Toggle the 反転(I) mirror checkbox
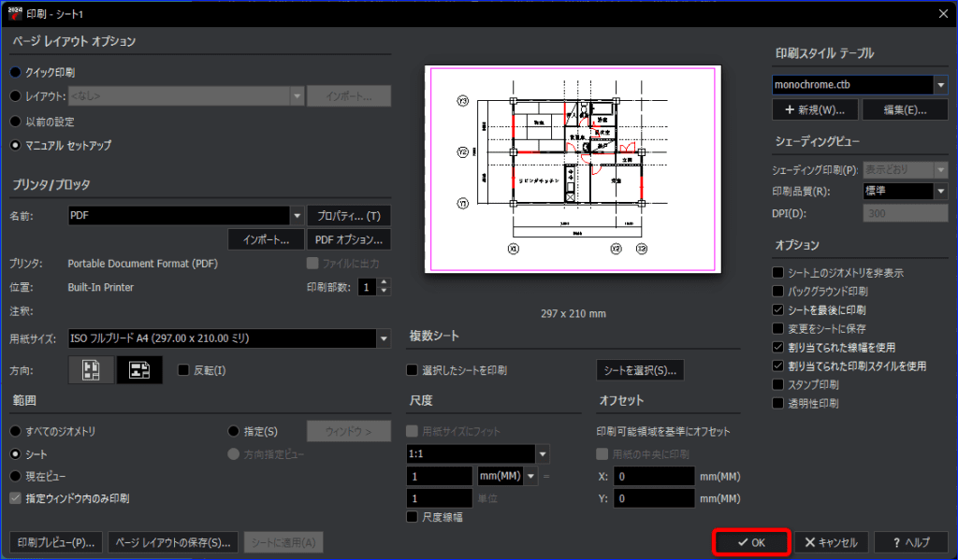This screenshot has height=560, width=958. (x=183, y=369)
